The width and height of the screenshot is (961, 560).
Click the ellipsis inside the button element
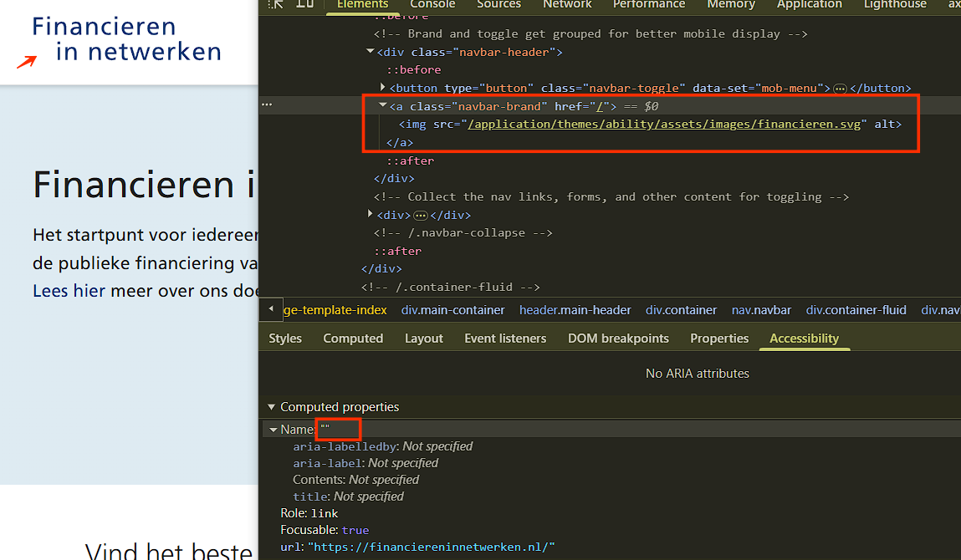[841, 89]
